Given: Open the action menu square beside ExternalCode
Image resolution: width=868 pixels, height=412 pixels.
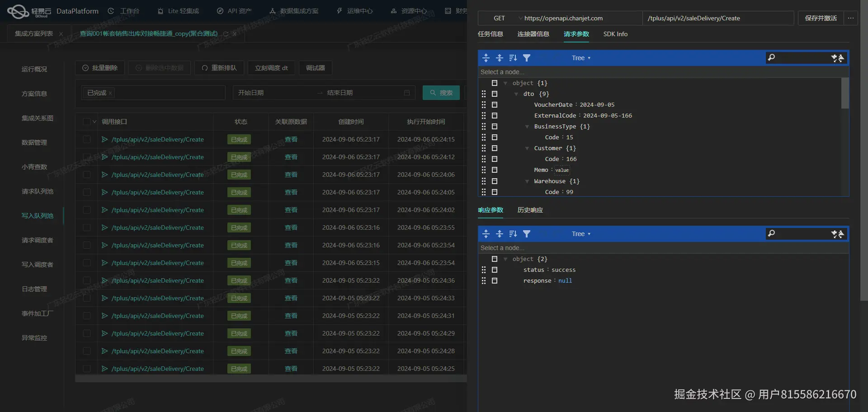Looking at the screenshot, I should (x=495, y=115).
